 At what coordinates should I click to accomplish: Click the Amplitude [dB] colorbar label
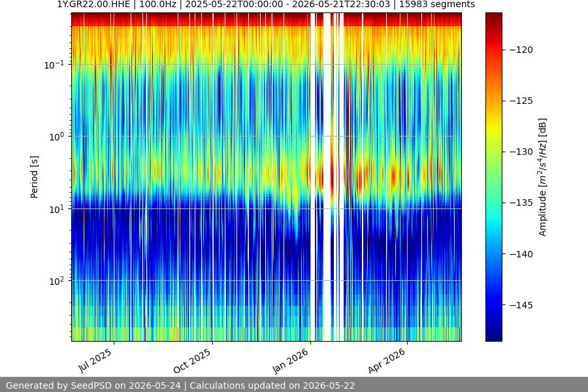[x=543, y=177]
